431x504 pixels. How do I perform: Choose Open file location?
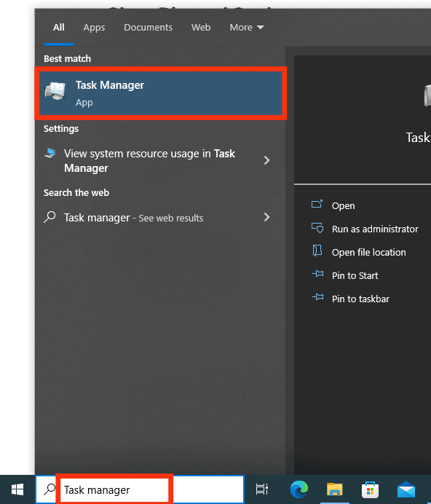point(368,252)
